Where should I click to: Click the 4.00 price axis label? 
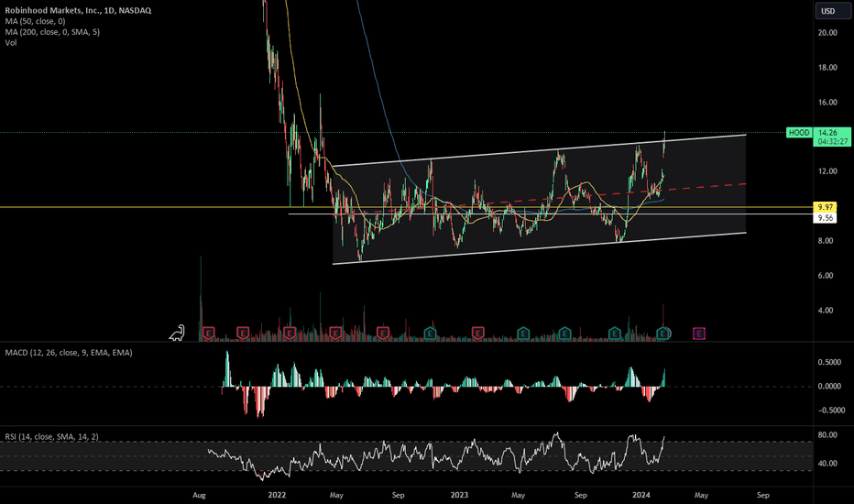pyautogui.click(x=827, y=310)
